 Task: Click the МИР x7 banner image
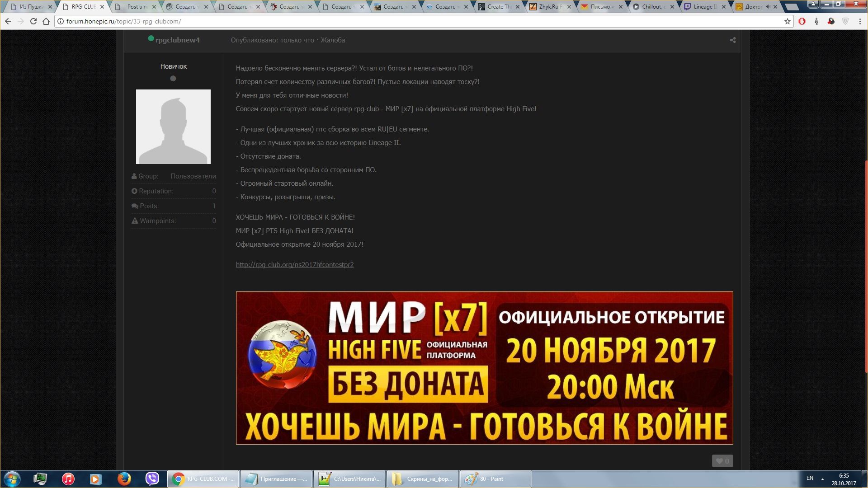(484, 368)
